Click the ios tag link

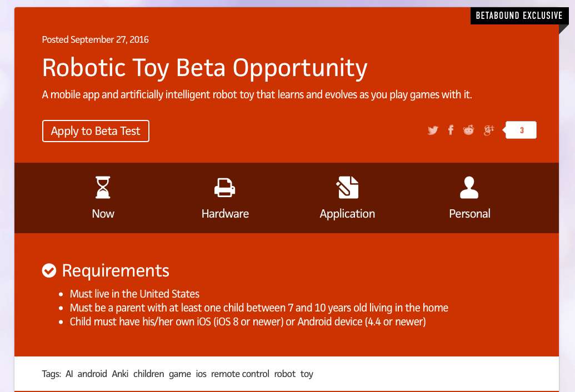tap(201, 374)
